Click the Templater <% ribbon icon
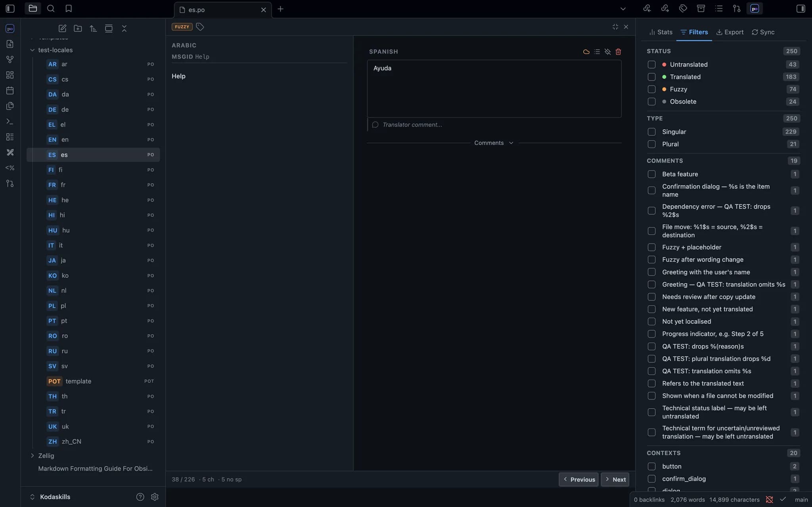Screen dimensions: 812x507 [x=10, y=168]
